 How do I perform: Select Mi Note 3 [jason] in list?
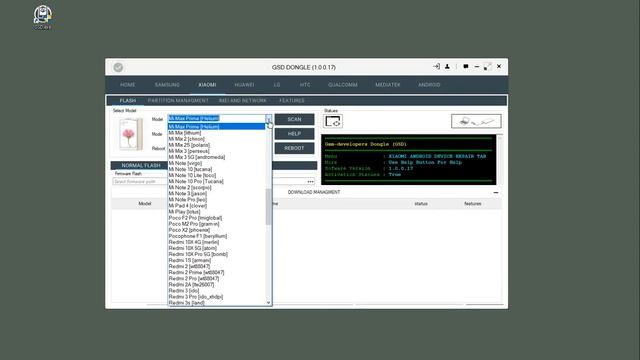(x=216, y=193)
